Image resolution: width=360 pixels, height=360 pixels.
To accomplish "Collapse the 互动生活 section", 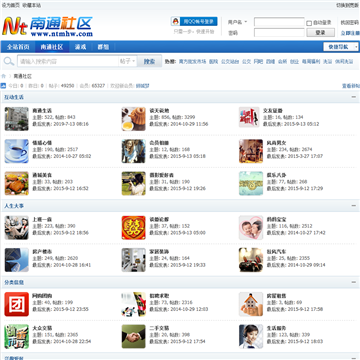I will 354,97.
